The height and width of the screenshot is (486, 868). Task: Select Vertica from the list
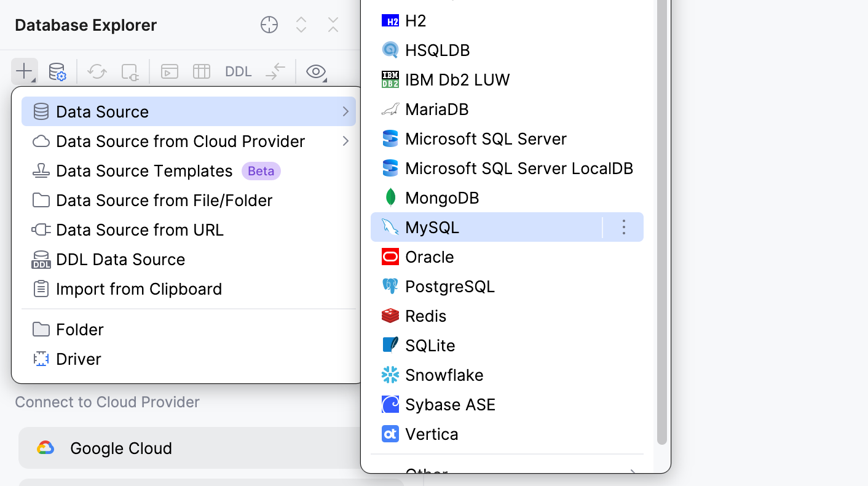coord(507,434)
